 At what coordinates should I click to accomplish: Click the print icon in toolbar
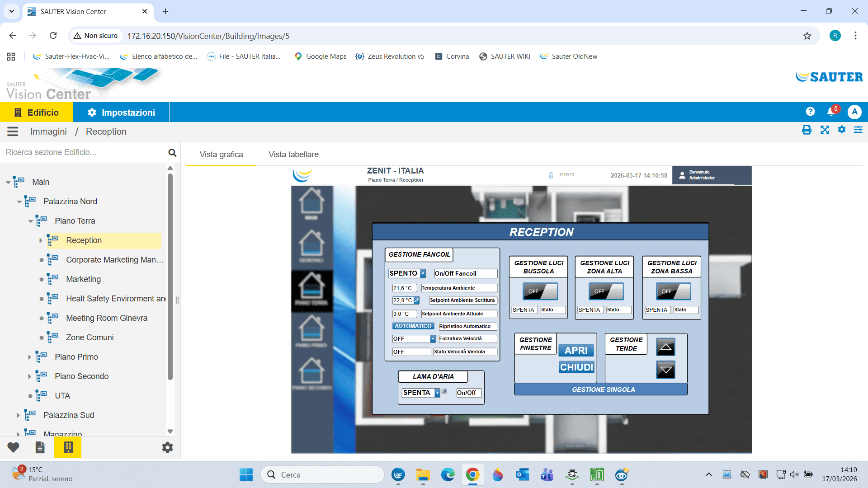pos(807,130)
